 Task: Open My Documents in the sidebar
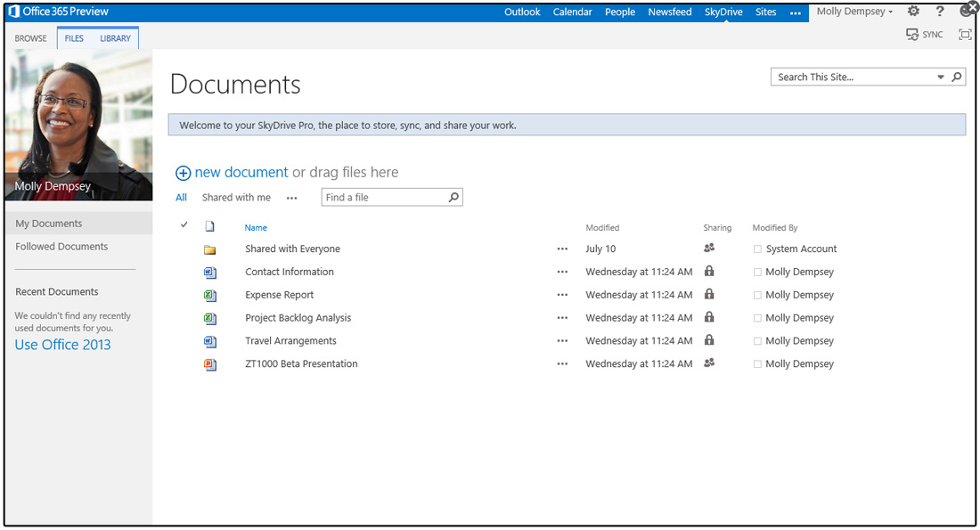[x=78, y=223]
